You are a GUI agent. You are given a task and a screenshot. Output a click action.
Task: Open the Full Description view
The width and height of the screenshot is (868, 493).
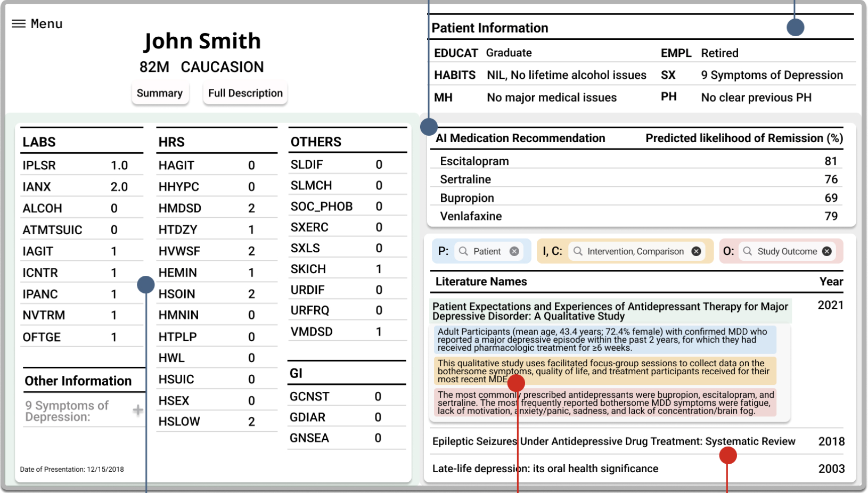pos(245,93)
